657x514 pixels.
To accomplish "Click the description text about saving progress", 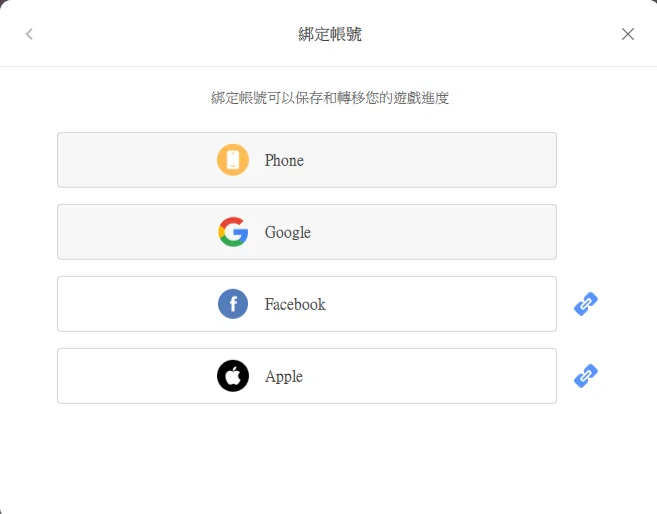I will [x=330, y=98].
